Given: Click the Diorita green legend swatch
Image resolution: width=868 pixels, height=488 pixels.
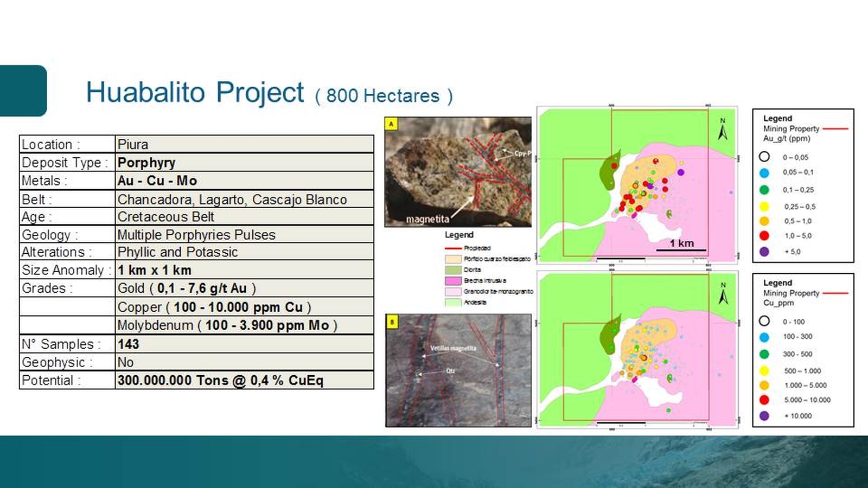Looking at the screenshot, I should 453,270.
